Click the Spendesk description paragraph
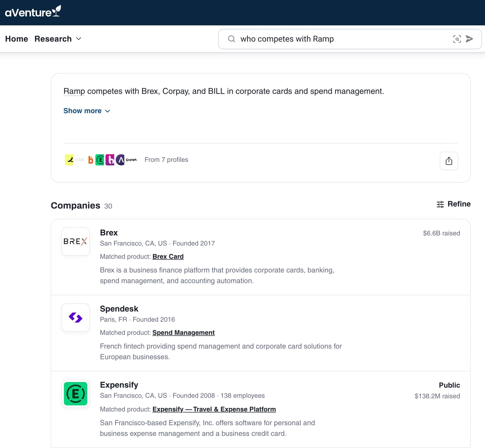The height and width of the screenshot is (448, 485). click(221, 351)
